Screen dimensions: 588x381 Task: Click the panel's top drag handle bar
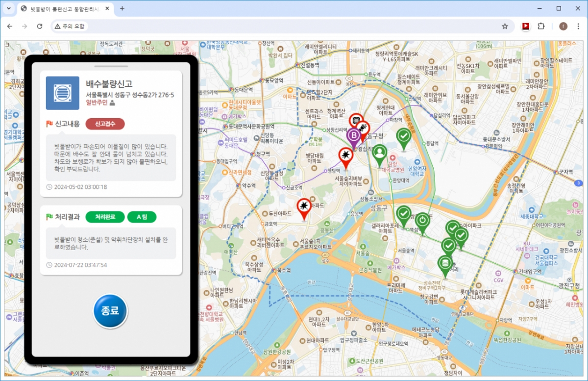[111, 66]
